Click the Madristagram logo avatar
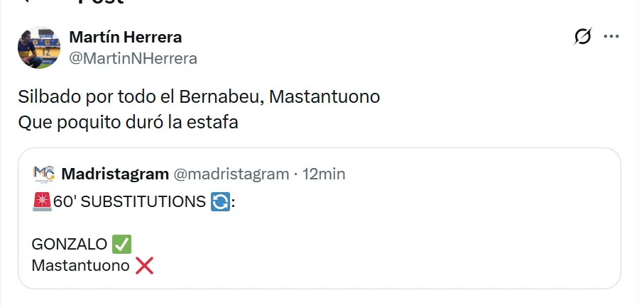This screenshot has height=307, width=644. 44,174
